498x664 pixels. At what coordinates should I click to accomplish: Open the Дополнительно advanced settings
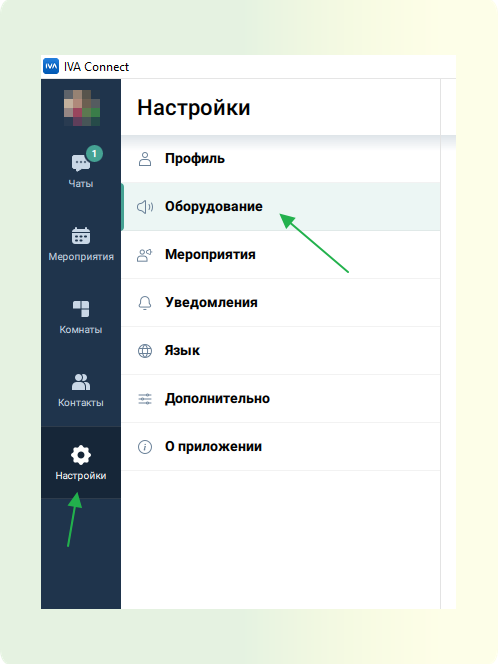tap(281, 399)
